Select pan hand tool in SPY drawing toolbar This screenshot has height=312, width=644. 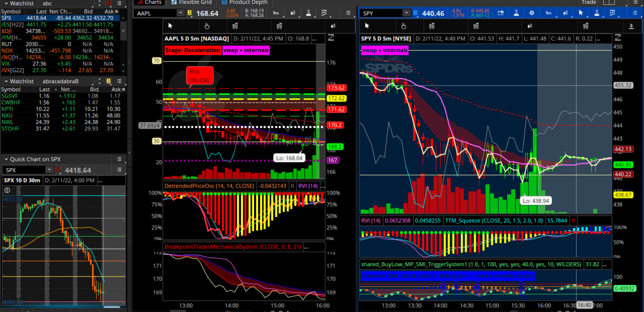pos(404,26)
